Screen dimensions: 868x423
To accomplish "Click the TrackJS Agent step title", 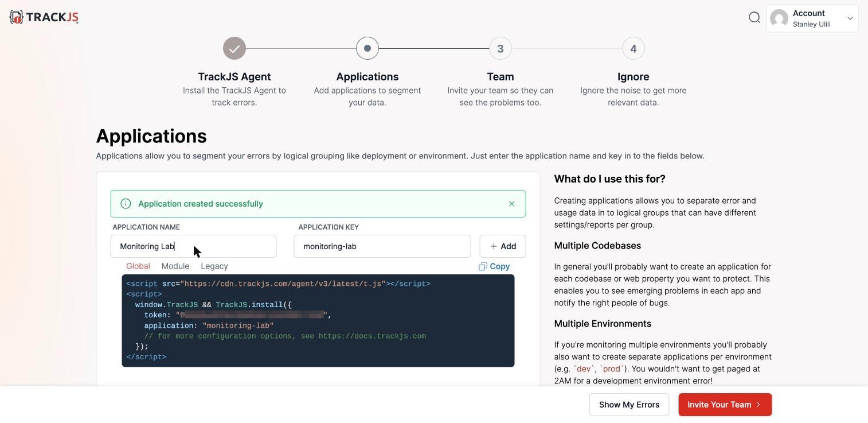I will coord(234,77).
